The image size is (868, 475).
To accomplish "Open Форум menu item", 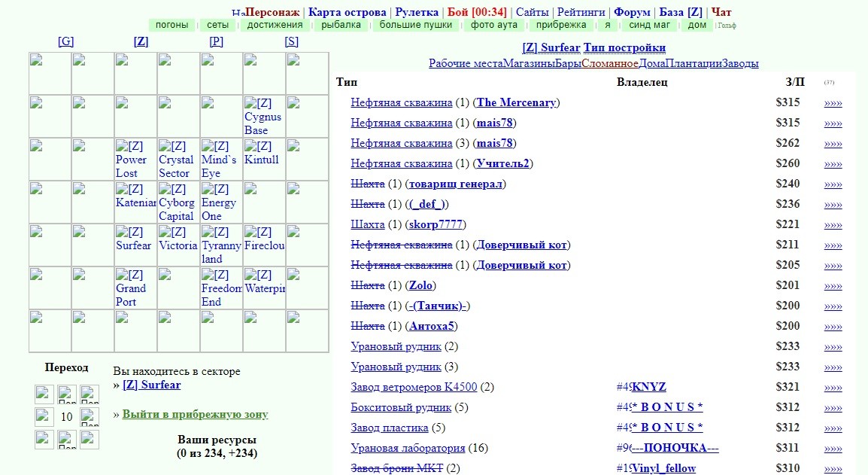I will (632, 12).
